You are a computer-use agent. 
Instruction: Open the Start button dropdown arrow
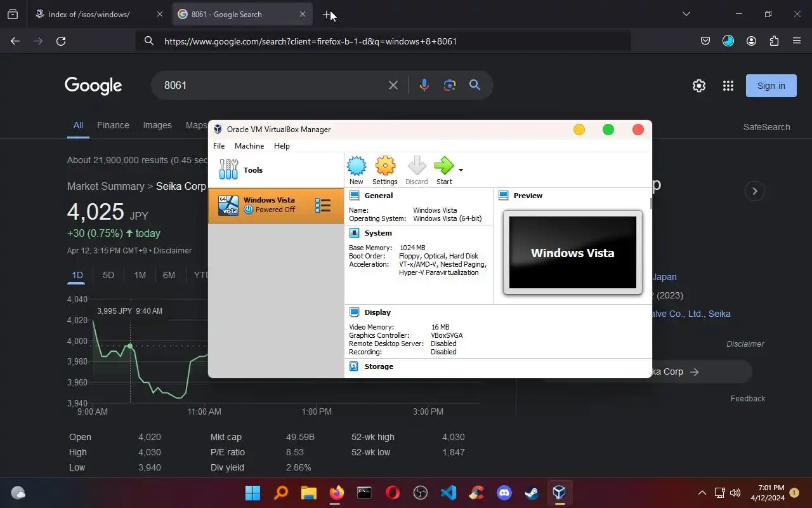tap(461, 170)
